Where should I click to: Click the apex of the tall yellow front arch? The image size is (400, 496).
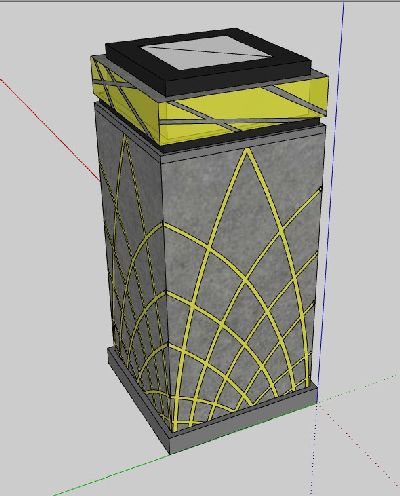[x=246, y=152]
